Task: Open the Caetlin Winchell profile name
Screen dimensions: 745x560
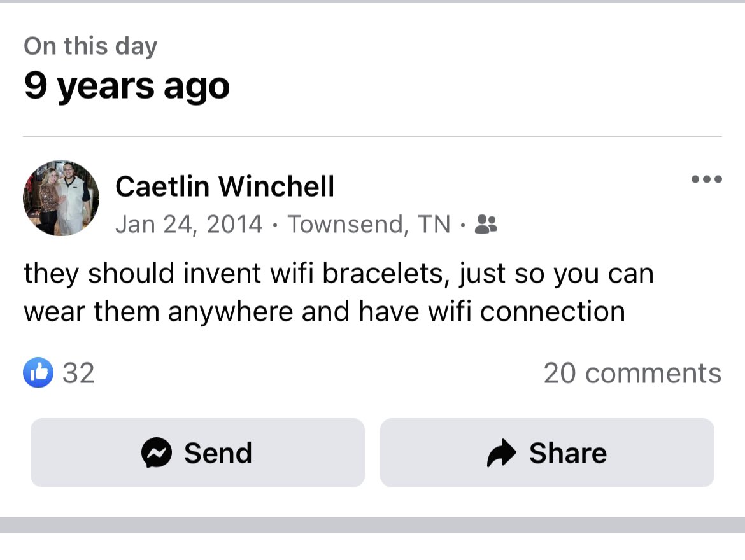Action: 225,186
